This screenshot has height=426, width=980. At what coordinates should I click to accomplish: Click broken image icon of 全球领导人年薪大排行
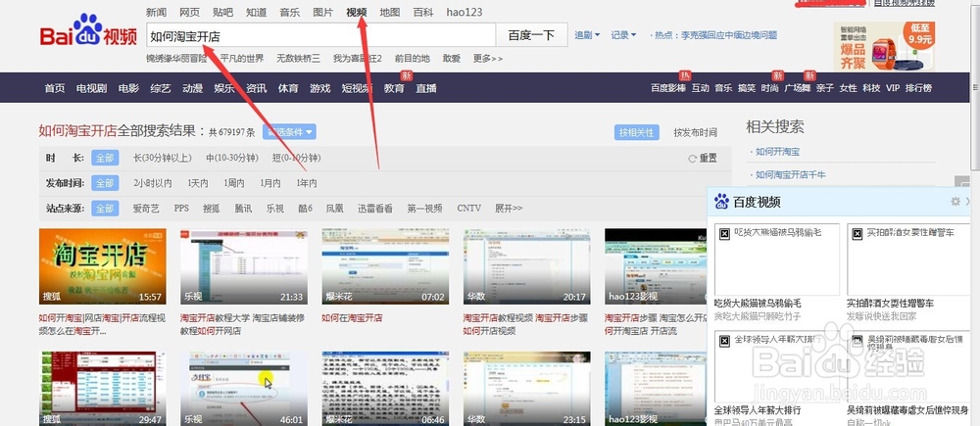point(725,341)
